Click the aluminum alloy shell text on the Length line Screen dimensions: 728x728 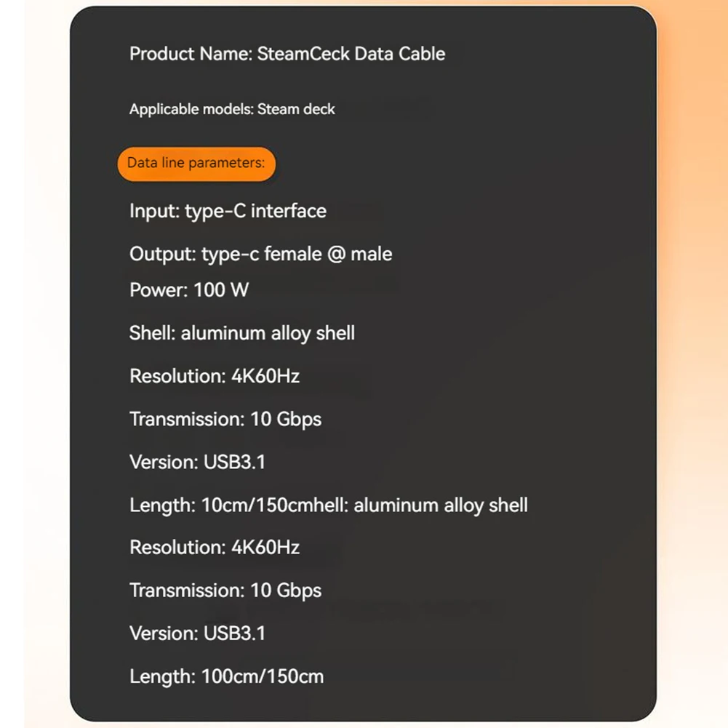click(x=441, y=505)
